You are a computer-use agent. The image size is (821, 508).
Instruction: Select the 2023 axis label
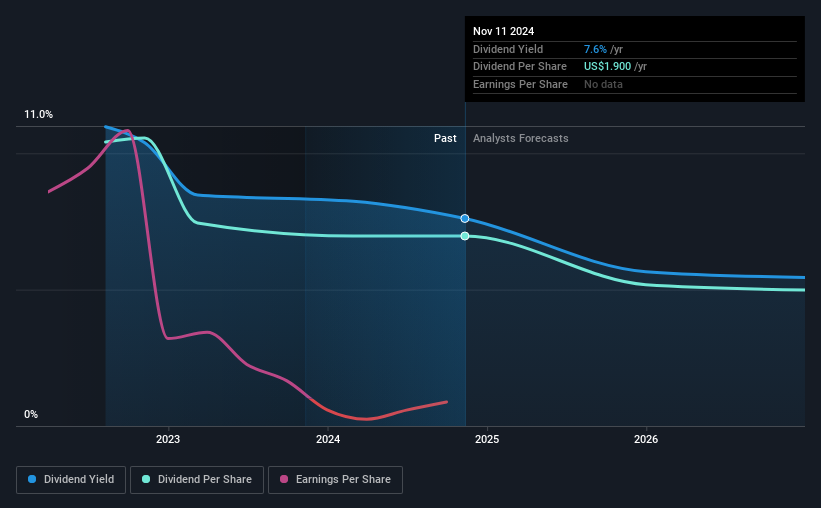(168, 439)
